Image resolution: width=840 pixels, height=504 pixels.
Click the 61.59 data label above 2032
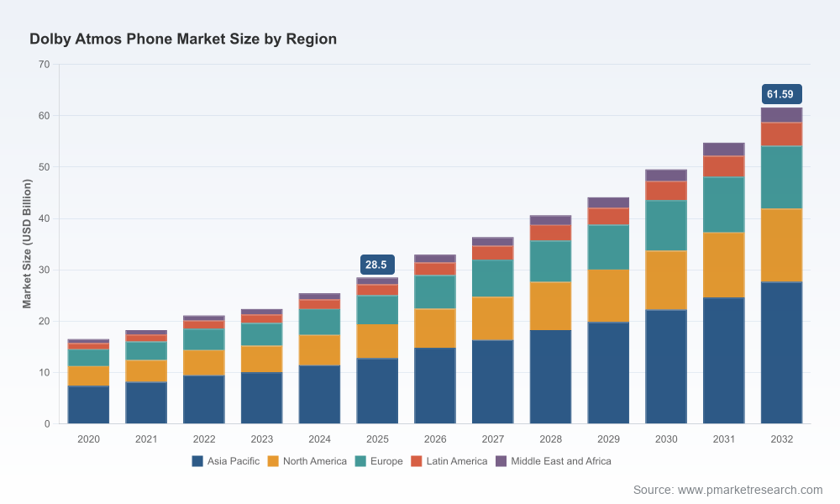[781, 94]
